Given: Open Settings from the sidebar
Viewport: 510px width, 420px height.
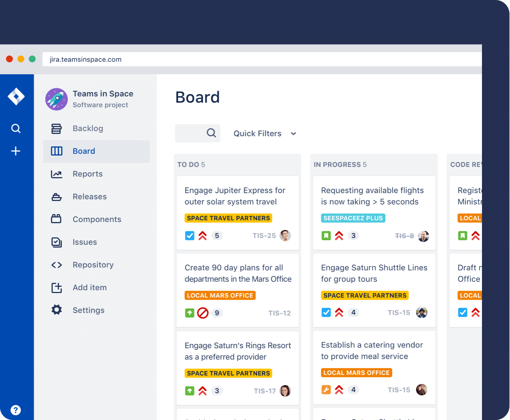Looking at the screenshot, I should tap(96, 310).
